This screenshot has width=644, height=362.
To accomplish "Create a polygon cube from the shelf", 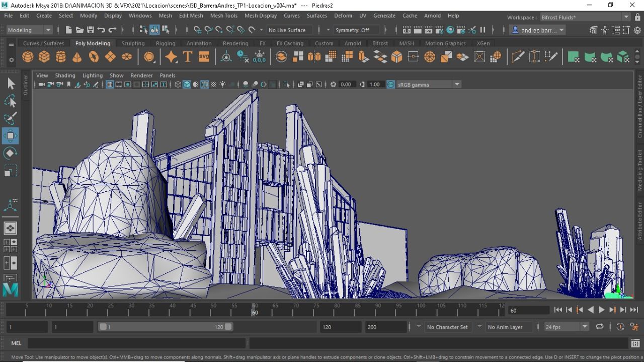I will pos(44,56).
